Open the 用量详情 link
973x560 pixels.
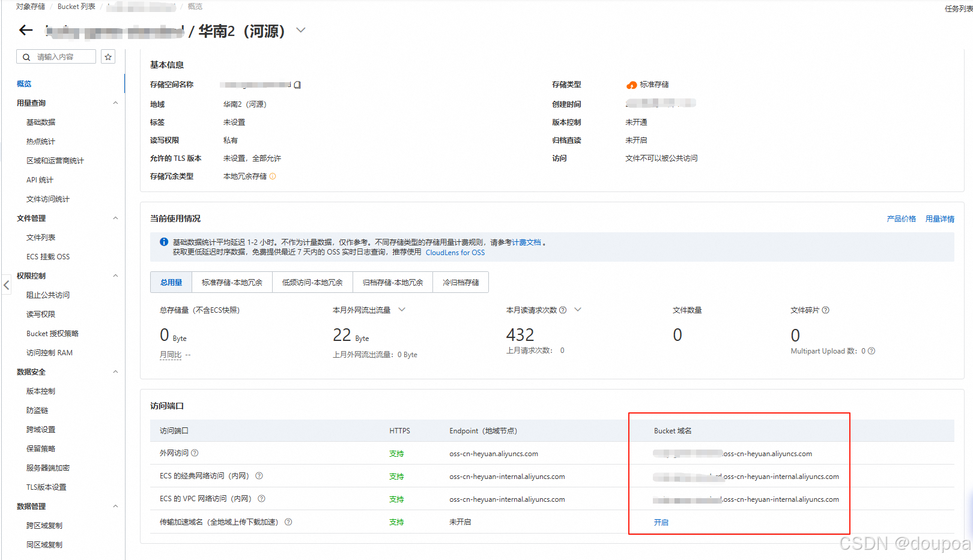tap(939, 219)
